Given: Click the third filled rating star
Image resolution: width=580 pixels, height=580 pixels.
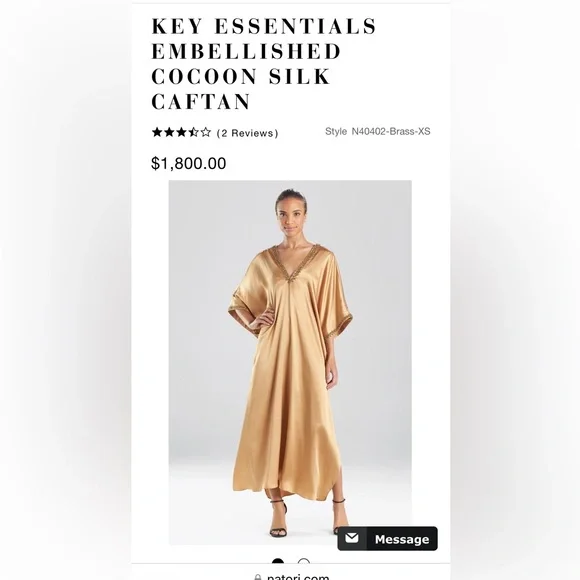Looking at the screenshot, I should click(x=181, y=132).
